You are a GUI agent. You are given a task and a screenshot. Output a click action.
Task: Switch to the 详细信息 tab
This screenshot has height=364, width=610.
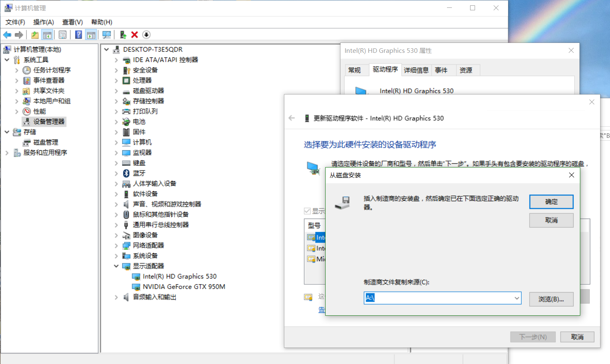tap(416, 70)
